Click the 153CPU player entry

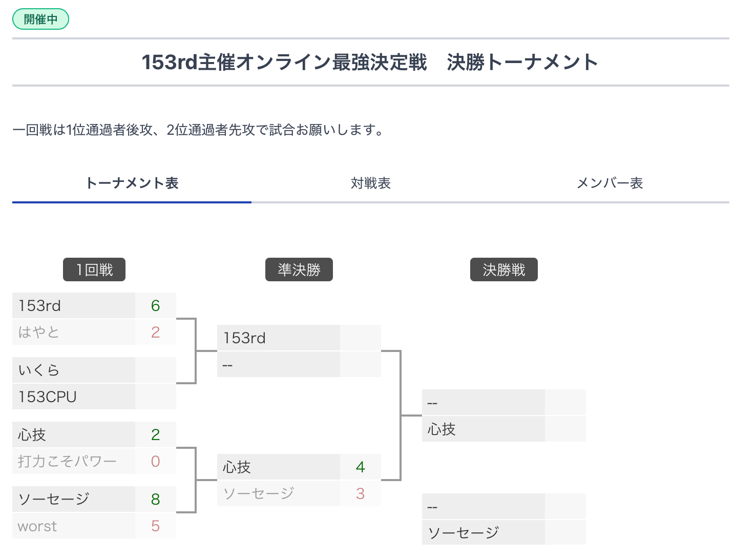point(74,397)
